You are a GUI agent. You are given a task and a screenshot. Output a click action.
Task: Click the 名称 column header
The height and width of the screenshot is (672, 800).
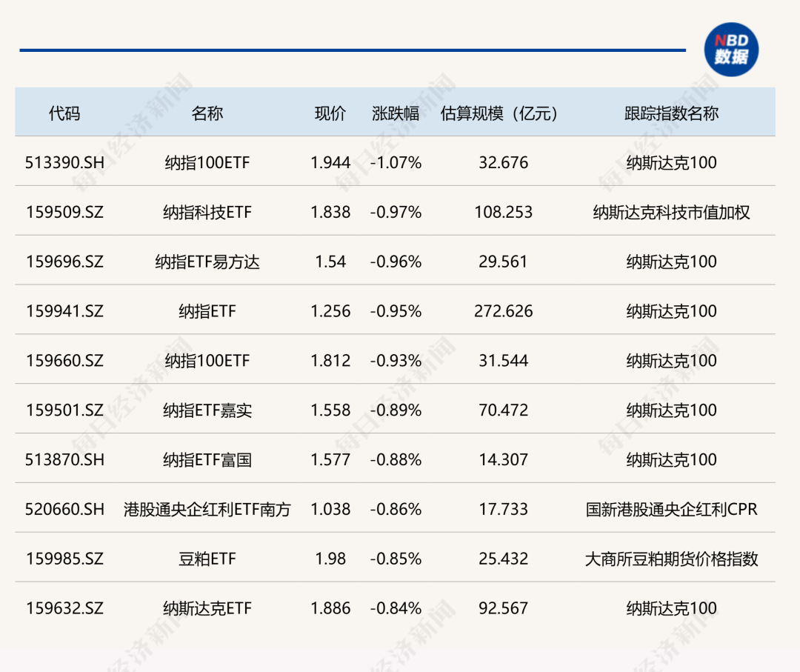pyautogui.click(x=207, y=113)
